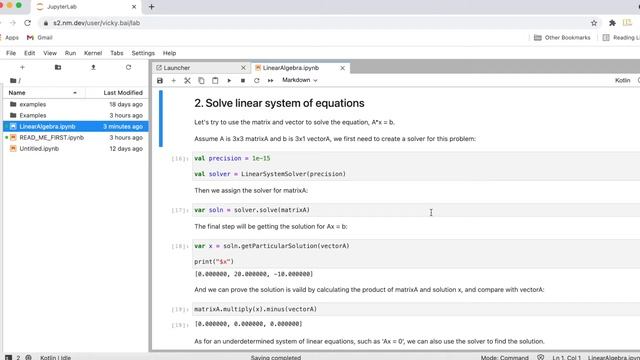
Task: Open the Run menu
Action: coord(70,53)
